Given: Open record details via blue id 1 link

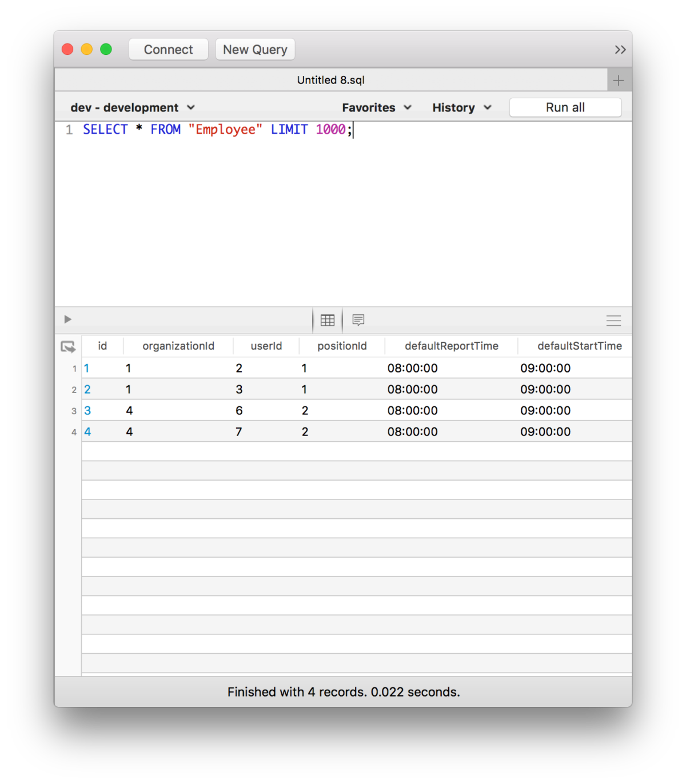Looking at the screenshot, I should (87, 368).
